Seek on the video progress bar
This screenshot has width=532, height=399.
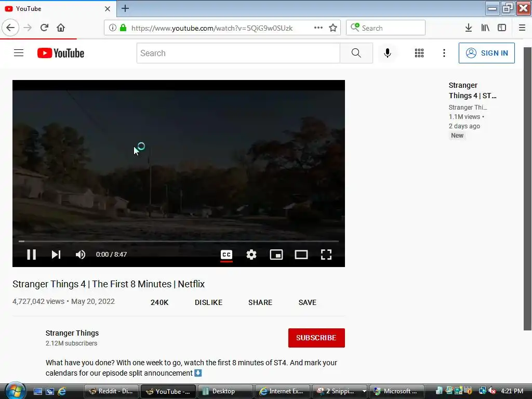[179, 241]
